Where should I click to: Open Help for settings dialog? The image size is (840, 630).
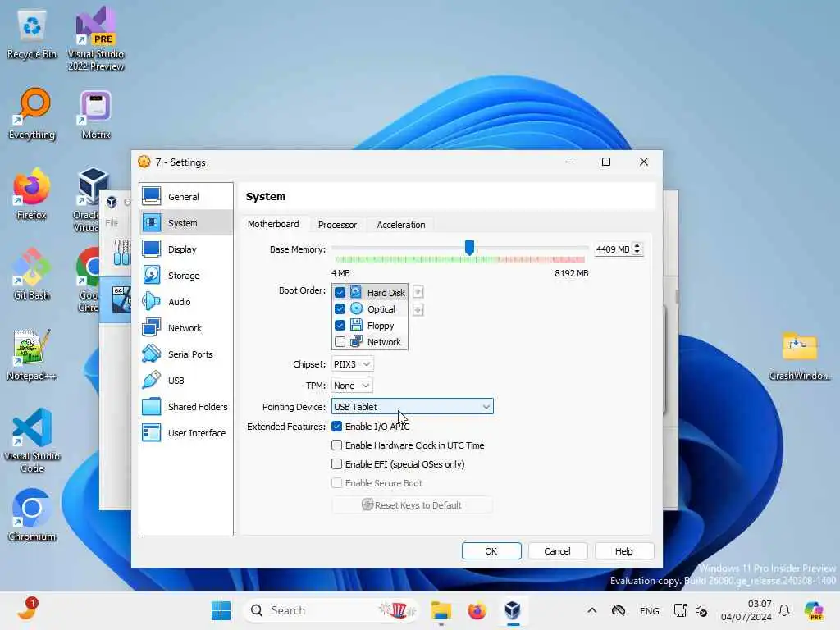click(x=623, y=551)
